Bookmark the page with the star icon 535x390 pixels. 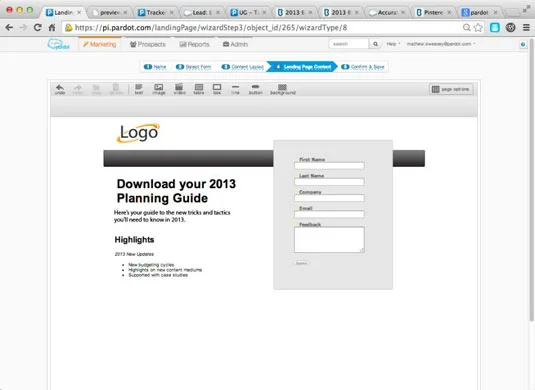click(478, 28)
